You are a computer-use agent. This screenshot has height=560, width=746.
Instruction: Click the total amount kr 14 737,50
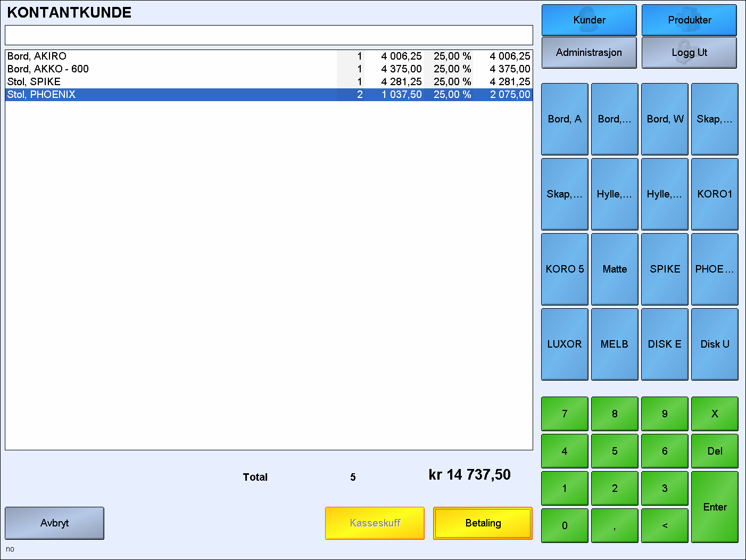coord(469,475)
